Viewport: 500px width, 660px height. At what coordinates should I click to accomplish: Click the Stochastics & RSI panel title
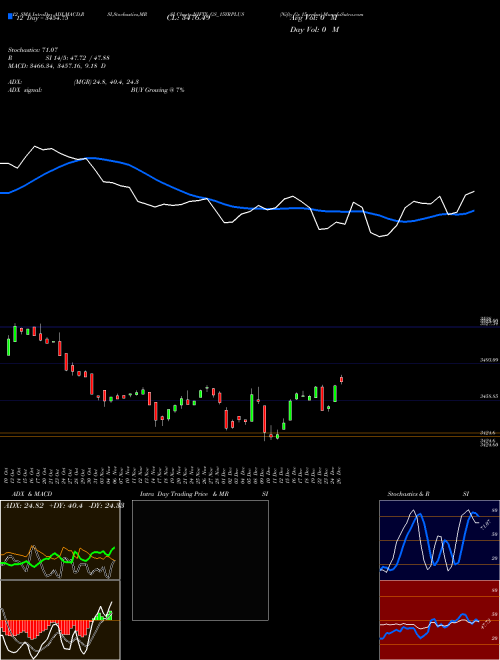tap(428, 494)
